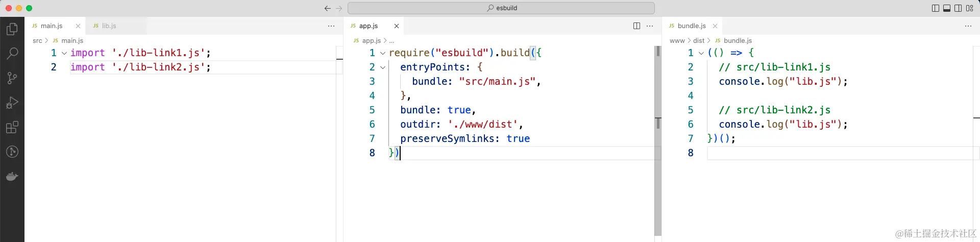This screenshot has height=242, width=980.
Task: Click the esbuild command center search box
Action: coord(501,8)
